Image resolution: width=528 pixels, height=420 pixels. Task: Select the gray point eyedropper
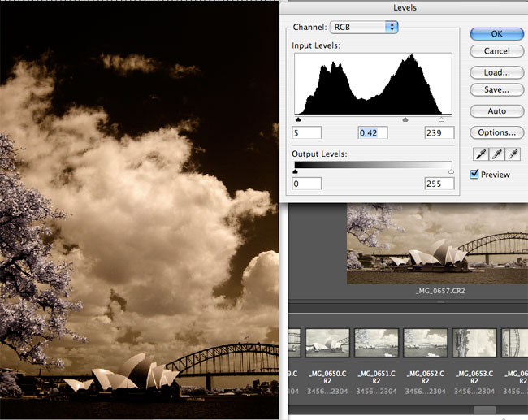(496, 154)
